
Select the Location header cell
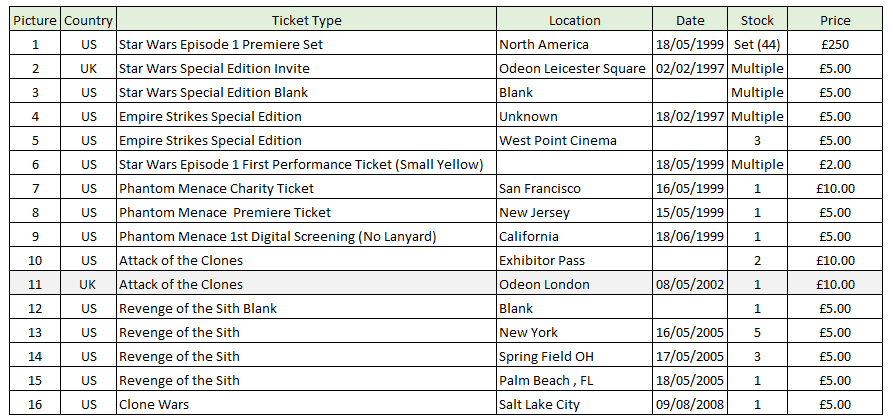575,21
